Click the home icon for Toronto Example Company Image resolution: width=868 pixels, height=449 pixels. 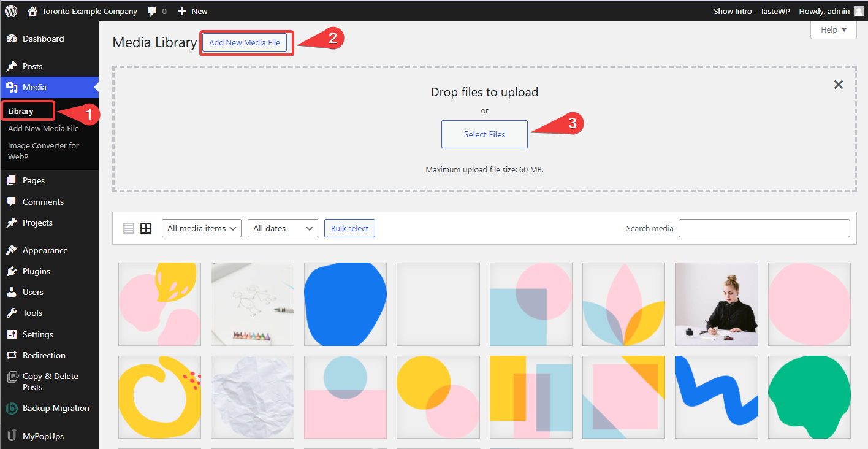click(32, 11)
